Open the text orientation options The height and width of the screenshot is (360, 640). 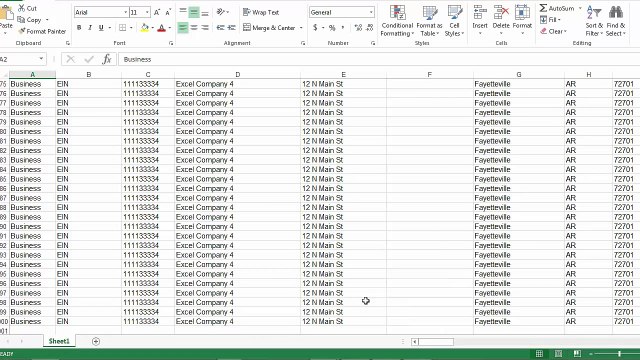click(x=222, y=12)
